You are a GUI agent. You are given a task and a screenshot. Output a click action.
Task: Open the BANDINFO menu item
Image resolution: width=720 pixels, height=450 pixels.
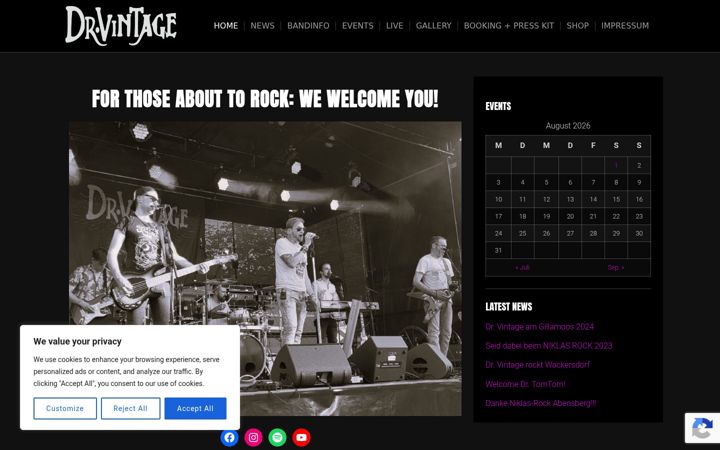308,26
